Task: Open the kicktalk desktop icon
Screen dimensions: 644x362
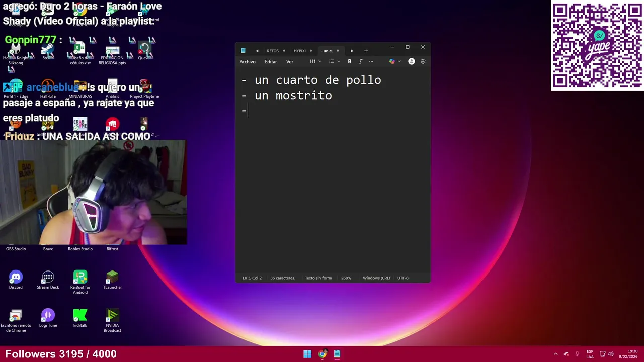Action: [x=80, y=318]
